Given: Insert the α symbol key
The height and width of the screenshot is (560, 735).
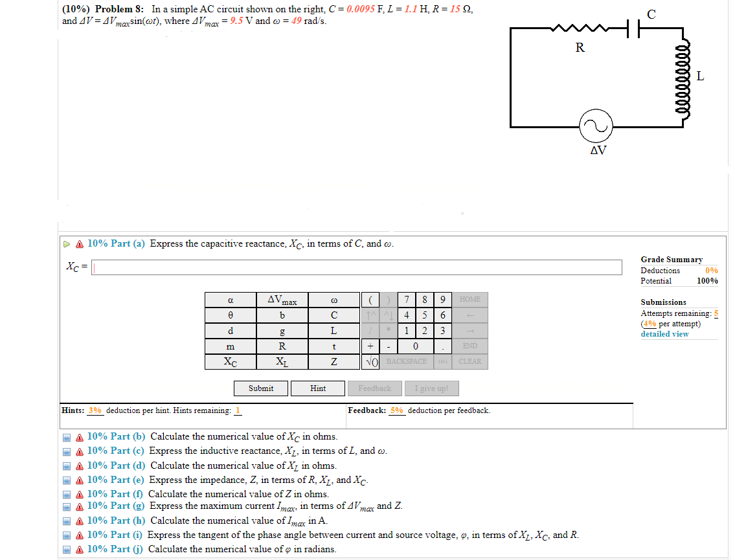Looking at the screenshot, I should click(x=231, y=300).
